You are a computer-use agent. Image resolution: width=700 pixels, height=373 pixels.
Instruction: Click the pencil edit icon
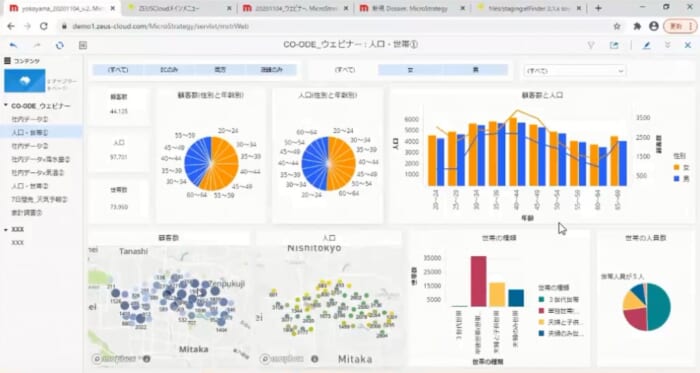click(646, 45)
